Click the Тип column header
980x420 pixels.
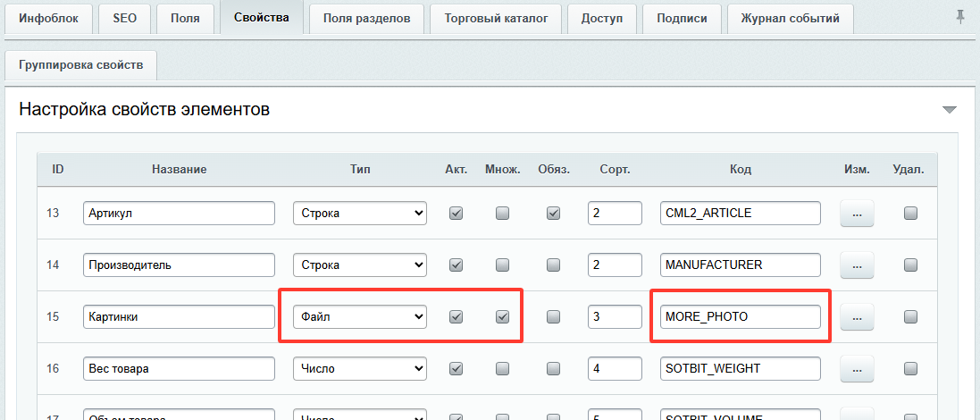pos(360,170)
